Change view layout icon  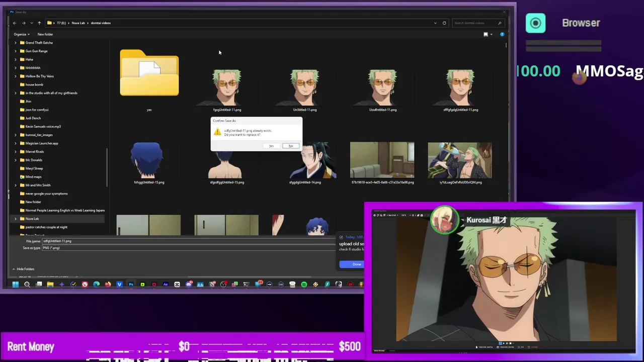486,34
